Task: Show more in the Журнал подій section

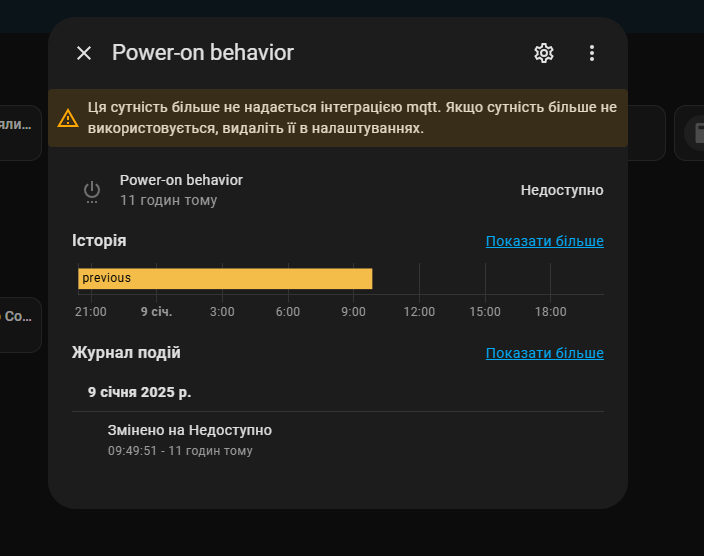Action: click(544, 353)
